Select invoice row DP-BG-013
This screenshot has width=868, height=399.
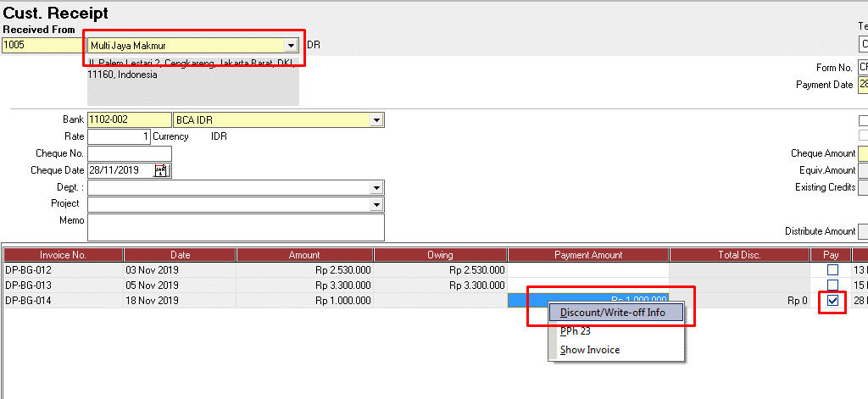coord(63,285)
